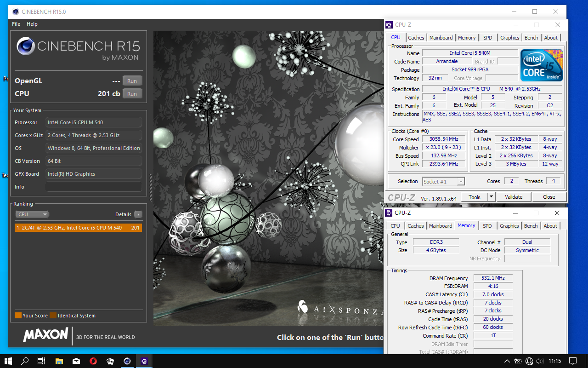Click the Cinebench R15 logo sphere

(x=26, y=46)
